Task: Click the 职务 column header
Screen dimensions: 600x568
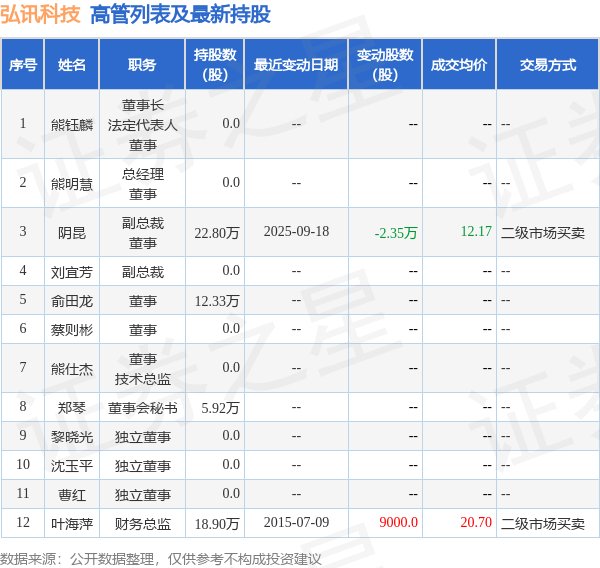Action: (x=142, y=65)
